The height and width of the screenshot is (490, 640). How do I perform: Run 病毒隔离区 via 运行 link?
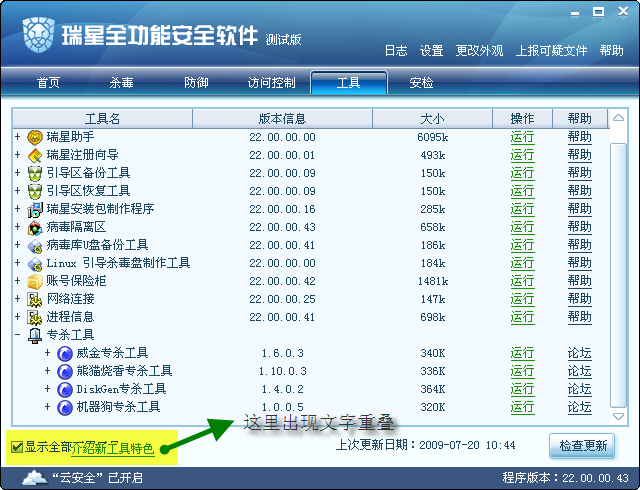[x=522, y=227]
